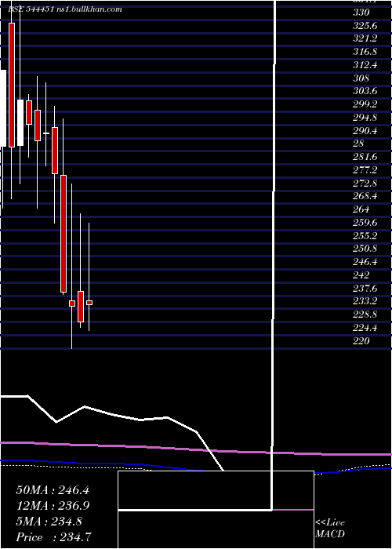Click the 277.2 price axis label
This screenshot has width=392, height=549.
365,170
